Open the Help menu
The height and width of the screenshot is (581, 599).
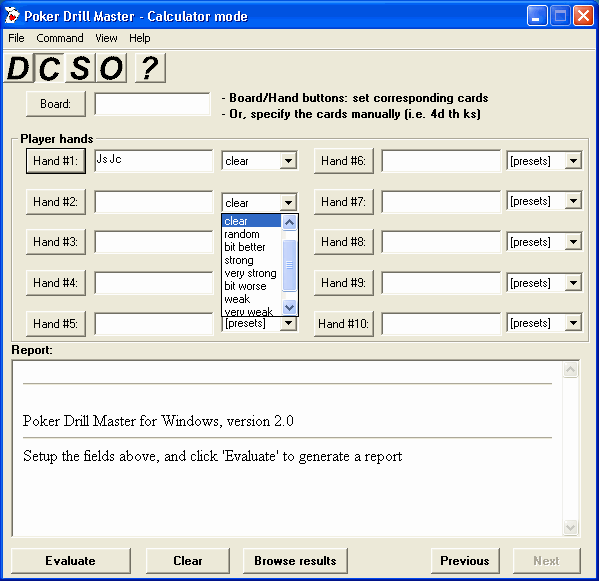point(139,38)
